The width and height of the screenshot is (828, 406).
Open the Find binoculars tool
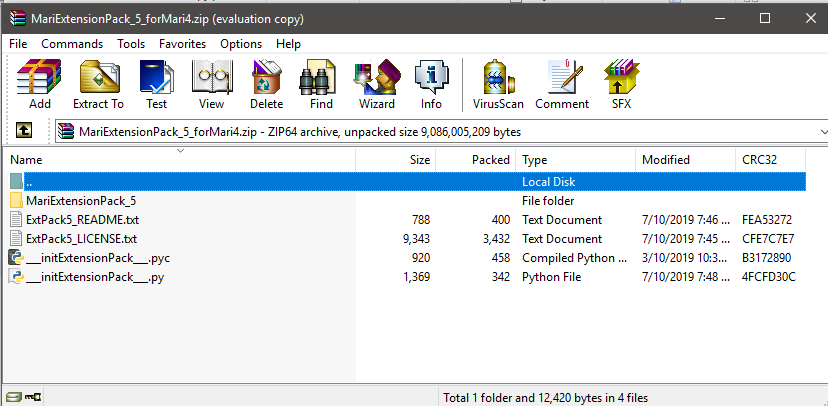[321, 84]
